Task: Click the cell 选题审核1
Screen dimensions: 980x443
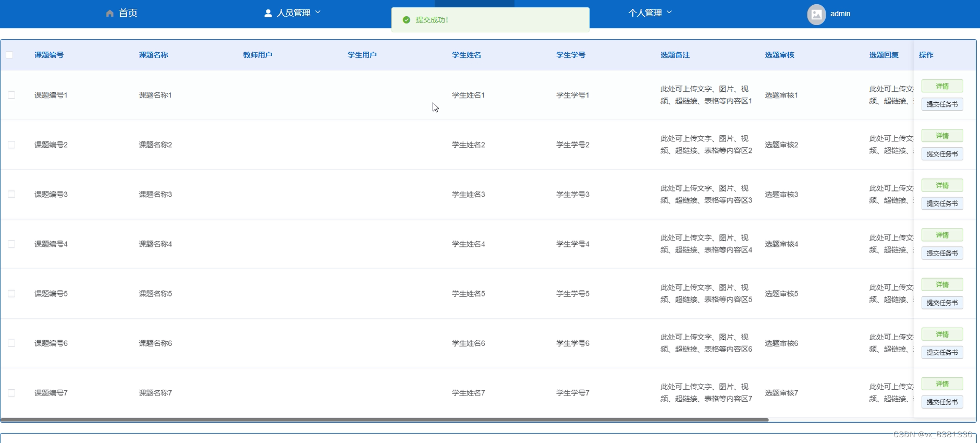Action: click(781, 95)
